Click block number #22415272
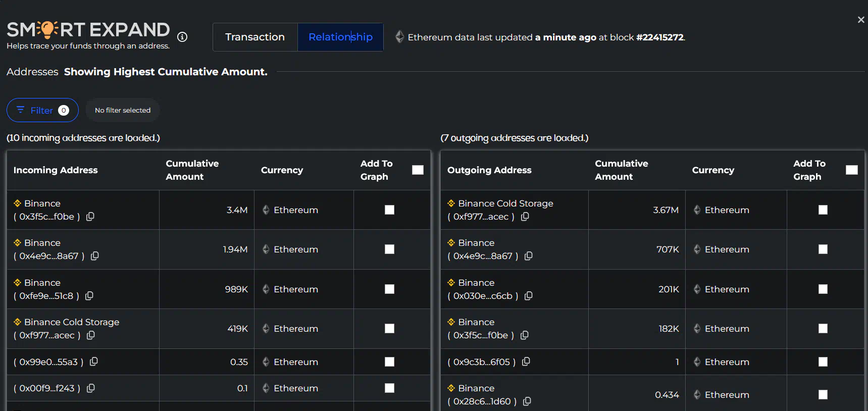The width and height of the screenshot is (868, 411). click(x=660, y=37)
